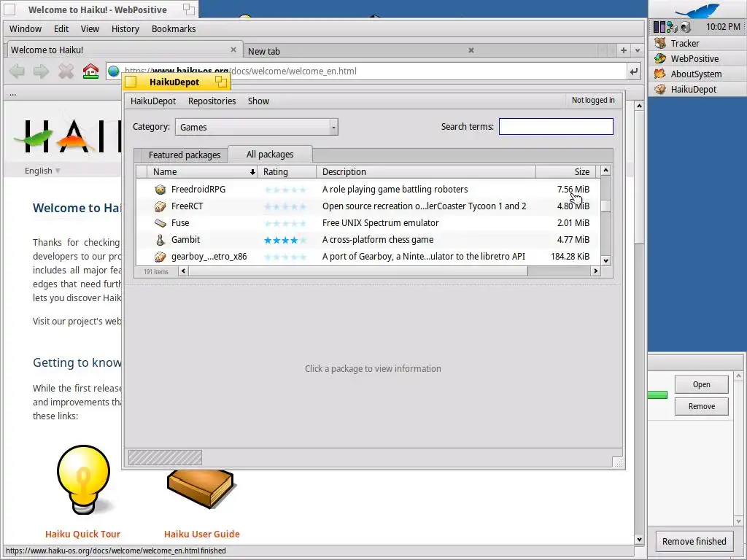
Task: Open the Category dropdown showing Games
Action: (257, 127)
